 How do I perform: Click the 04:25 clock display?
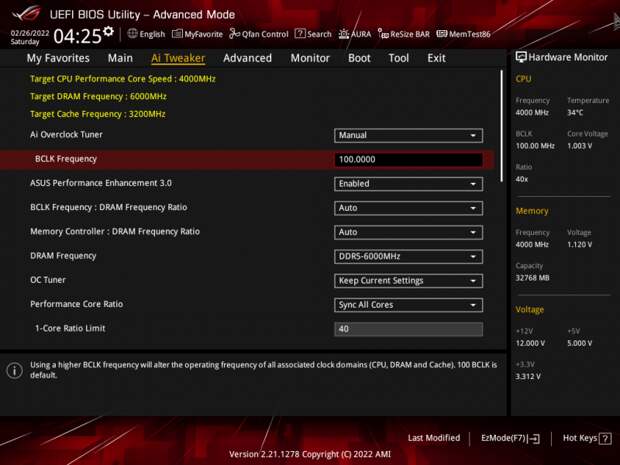pyautogui.click(x=78, y=36)
